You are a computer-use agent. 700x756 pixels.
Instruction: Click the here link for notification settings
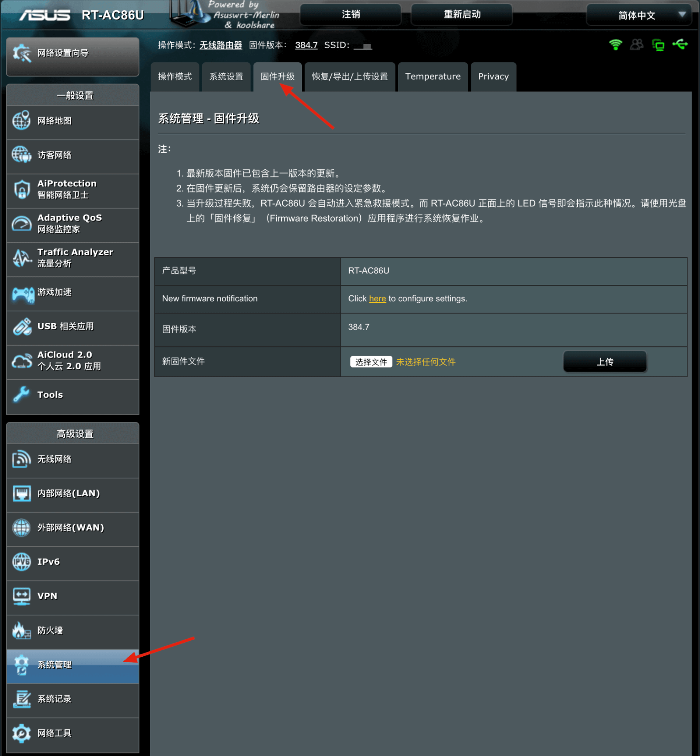click(377, 299)
